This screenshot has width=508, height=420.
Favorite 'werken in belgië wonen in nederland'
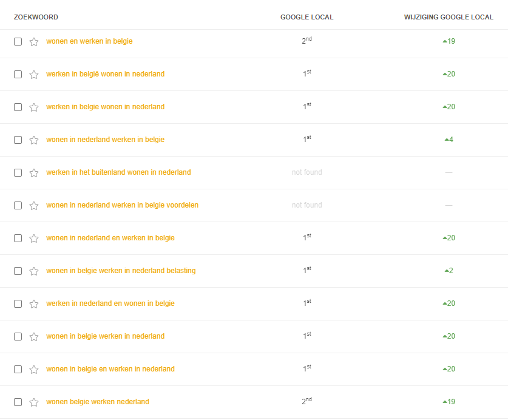click(x=34, y=74)
